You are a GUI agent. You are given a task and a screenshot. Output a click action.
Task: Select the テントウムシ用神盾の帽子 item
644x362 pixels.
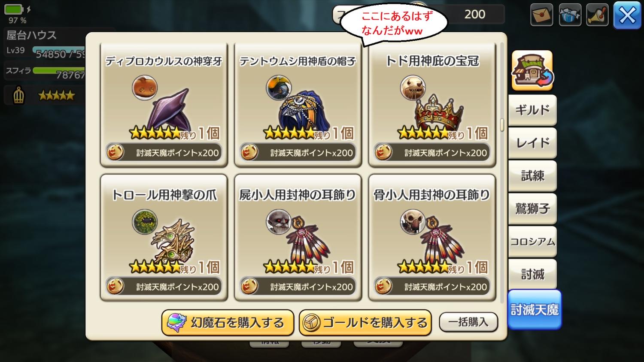pos(298,105)
